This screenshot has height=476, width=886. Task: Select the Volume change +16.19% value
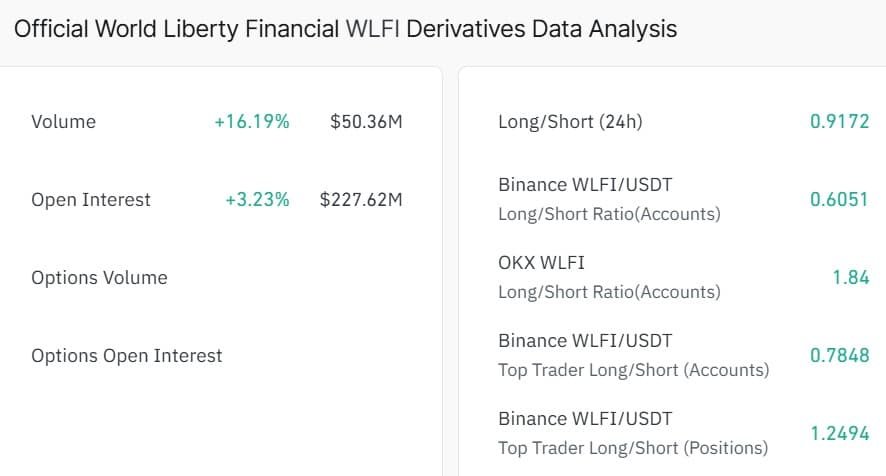252,122
